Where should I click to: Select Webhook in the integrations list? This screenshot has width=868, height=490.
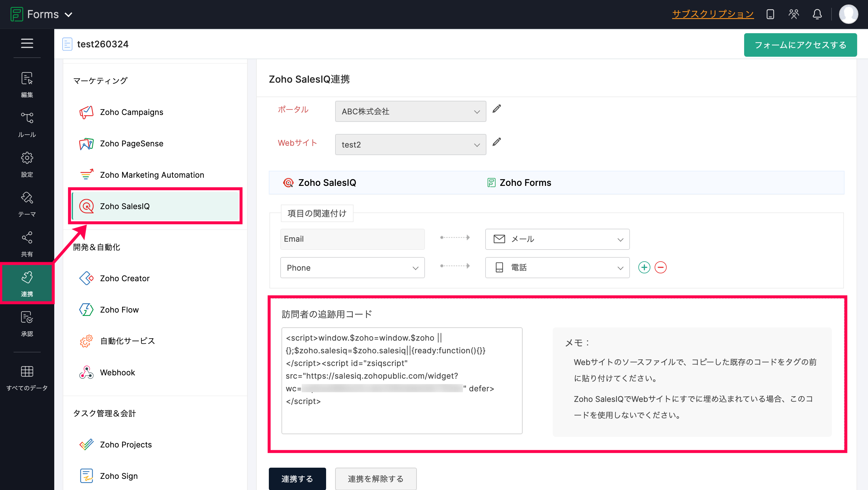pyautogui.click(x=117, y=372)
